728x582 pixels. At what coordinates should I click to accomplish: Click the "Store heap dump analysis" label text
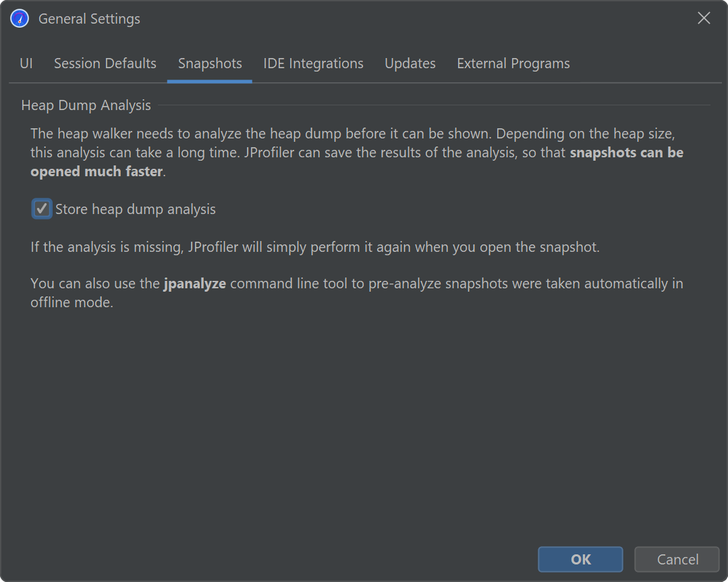click(x=136, y=209)
